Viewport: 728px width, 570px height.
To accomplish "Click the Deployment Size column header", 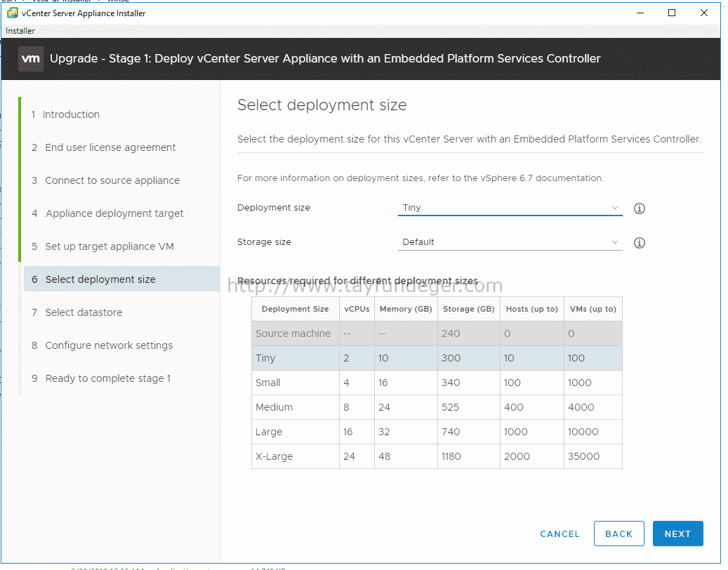I will (x=296, y=309).
